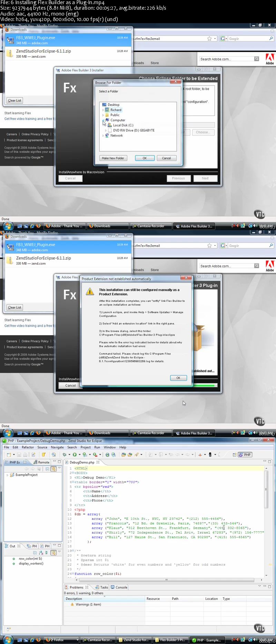Viewport: 276px width, 644px height.
Task: Expand the Richard folder in Browse For Folder
Action: (x=103, y=110)
